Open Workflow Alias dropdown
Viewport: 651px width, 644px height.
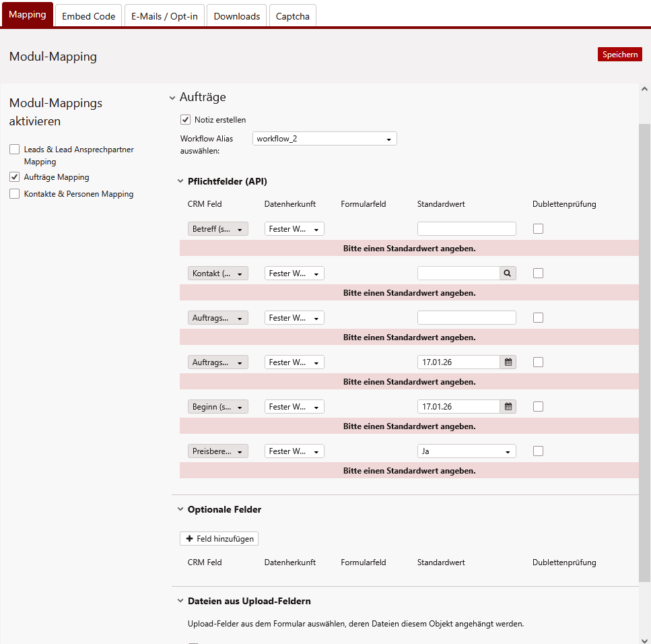click(x=324, y=139)
